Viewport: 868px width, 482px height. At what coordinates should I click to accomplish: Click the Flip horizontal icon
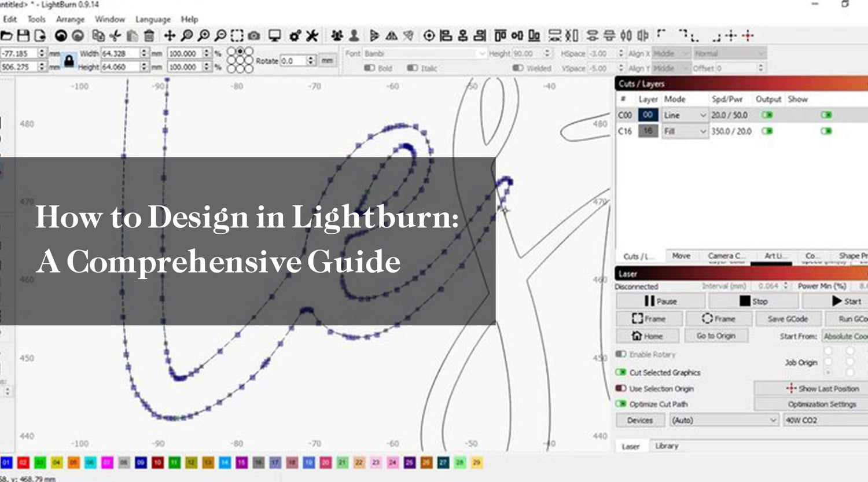[374, 36]
